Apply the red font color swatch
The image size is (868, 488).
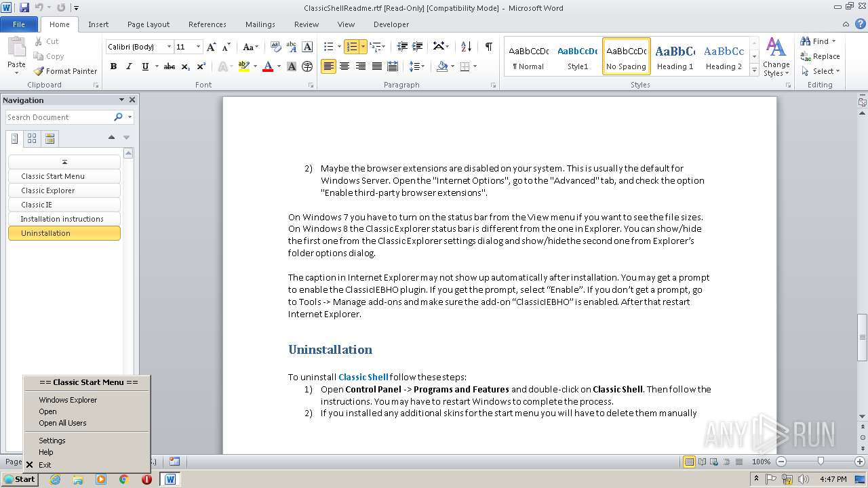pyautogui.click(x=268, y=66)
